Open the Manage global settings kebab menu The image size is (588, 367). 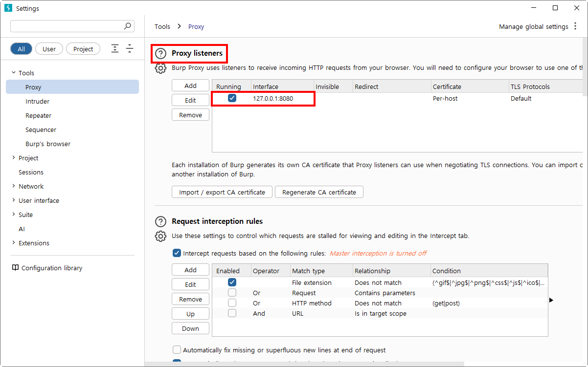575,26
